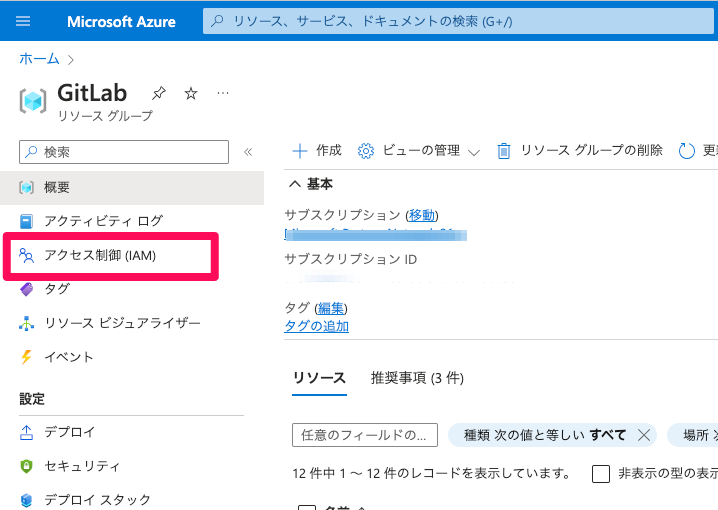The width and height of the screenshot is (718, 510).
Task: Focus the global resource search box
Action: pos(458,21)
